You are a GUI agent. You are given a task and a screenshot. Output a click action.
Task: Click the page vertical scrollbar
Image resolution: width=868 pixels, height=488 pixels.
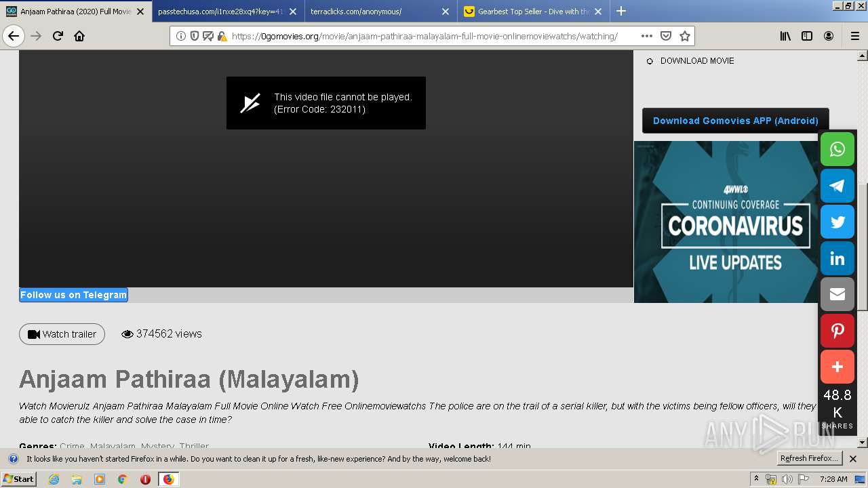(x=863, y=247)
